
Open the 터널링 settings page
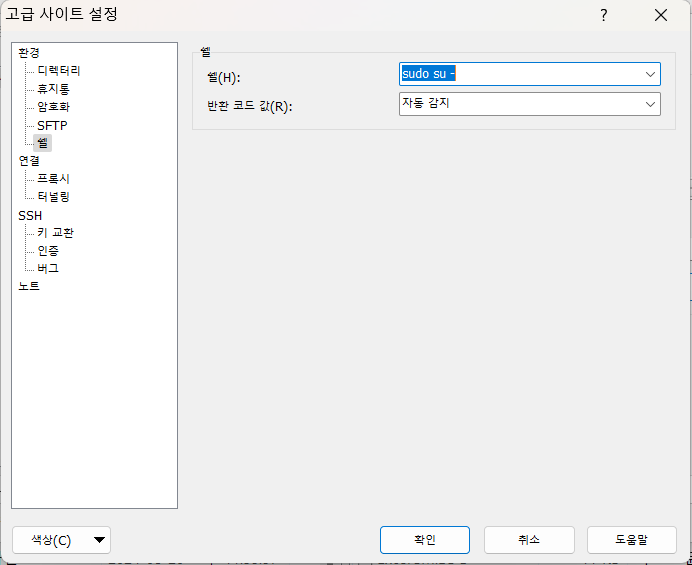pos(53,196)
